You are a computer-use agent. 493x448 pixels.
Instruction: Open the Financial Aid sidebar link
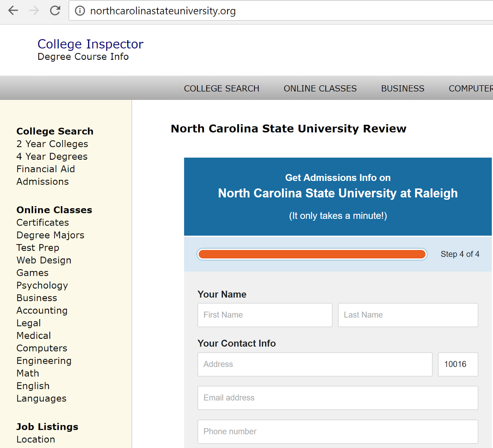pyautogui.click(x=46, y=169)
